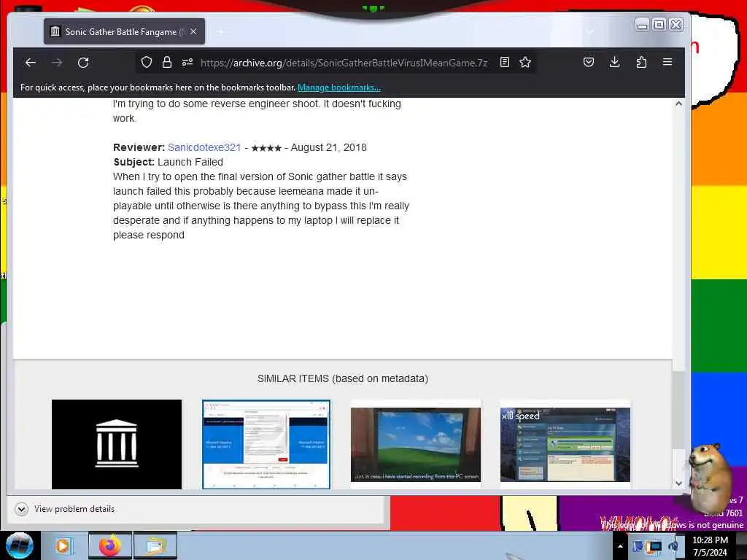The width and height of the screenshot is (747, 560).
Task: Go back to previous page in Firefox
Action: click(x=31, y=63)
